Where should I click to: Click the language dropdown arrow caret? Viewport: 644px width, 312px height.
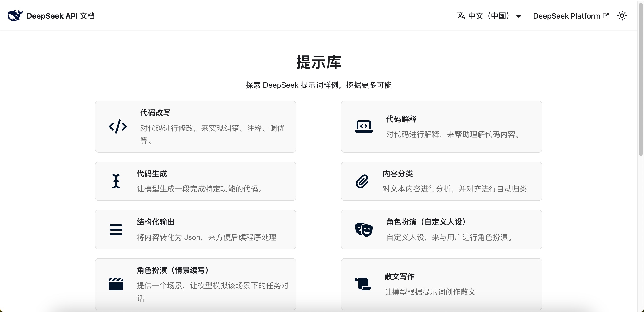pos(519,17)
